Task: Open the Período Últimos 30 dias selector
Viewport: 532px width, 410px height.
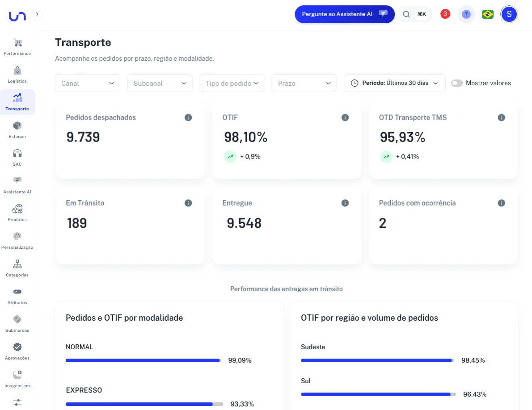Action: [x=394, y=83]
